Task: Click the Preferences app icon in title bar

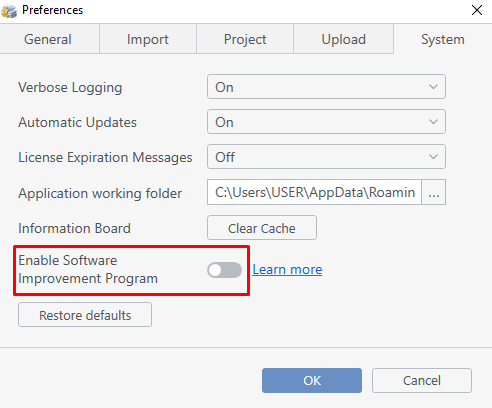Action: coord(9,11)
